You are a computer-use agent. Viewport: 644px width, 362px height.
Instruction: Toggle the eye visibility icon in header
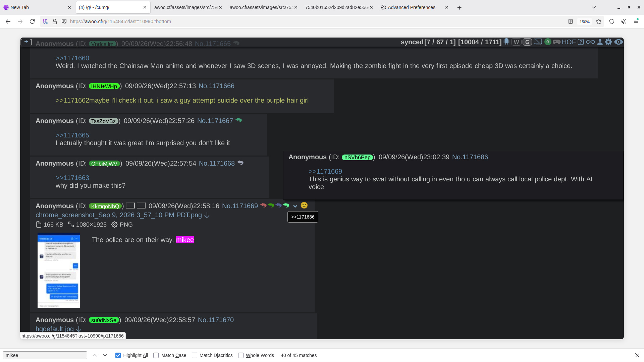(x=619, y=42)
